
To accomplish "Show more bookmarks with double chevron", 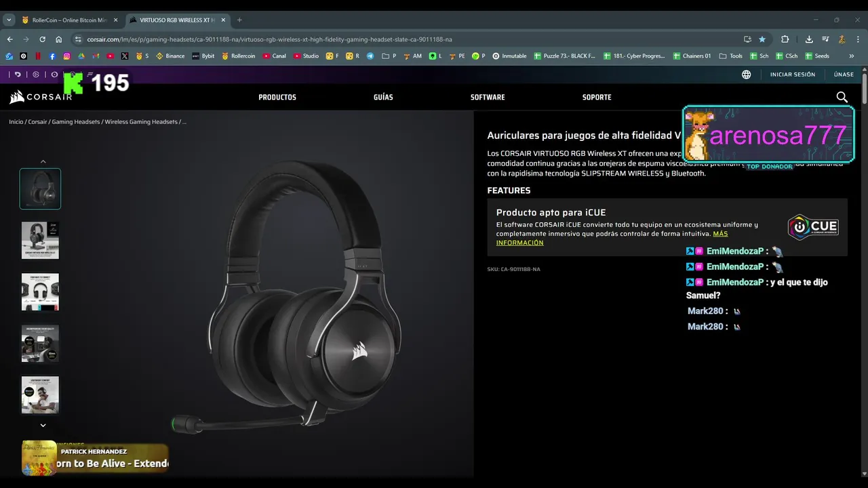I will click(x=852, y=56).
